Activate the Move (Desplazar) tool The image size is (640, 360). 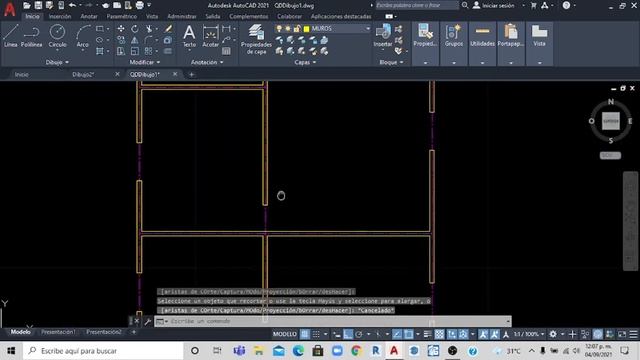[121, 29]
